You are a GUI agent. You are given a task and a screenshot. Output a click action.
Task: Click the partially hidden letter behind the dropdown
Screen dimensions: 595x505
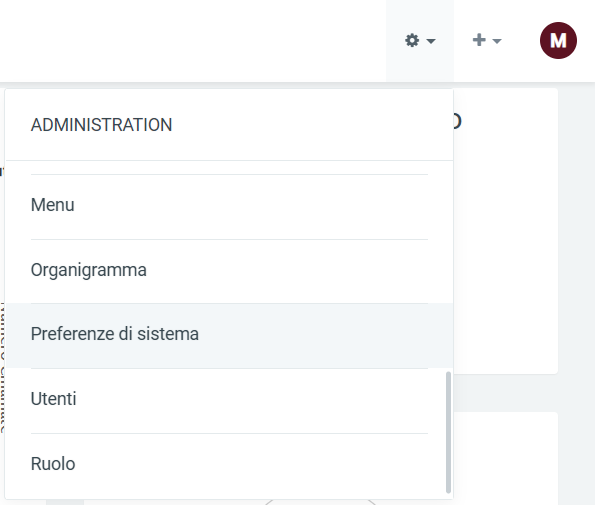click(457, 121)
